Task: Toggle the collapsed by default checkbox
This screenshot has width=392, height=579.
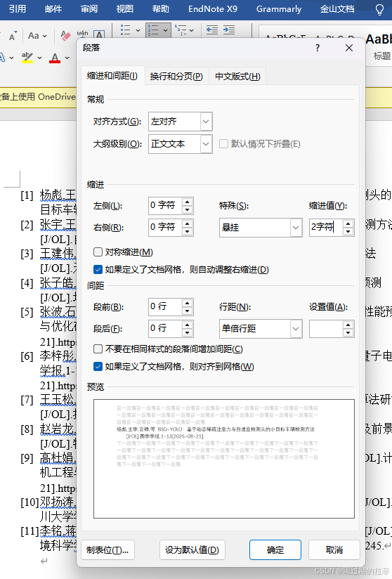Action: [x=223, y=143]
